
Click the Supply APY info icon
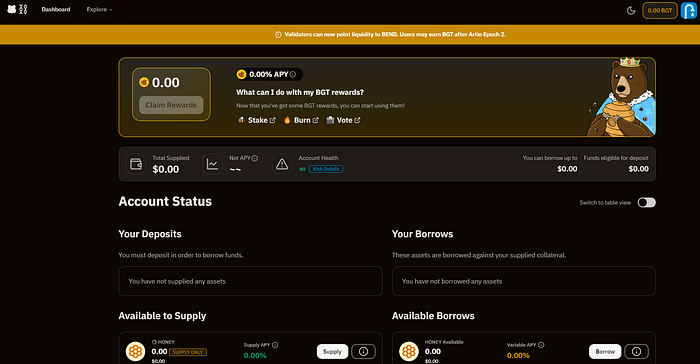click(x=275, y=345)
